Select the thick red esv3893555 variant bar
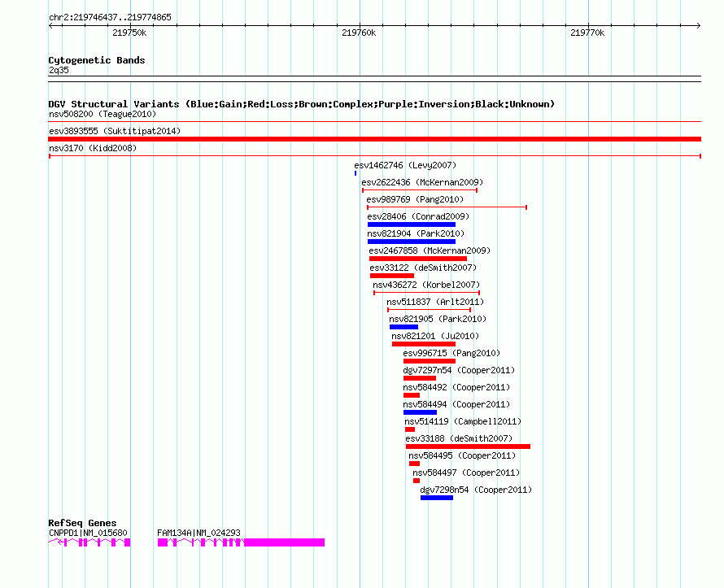Screen dimensions: 724x588 click(374, 139)
